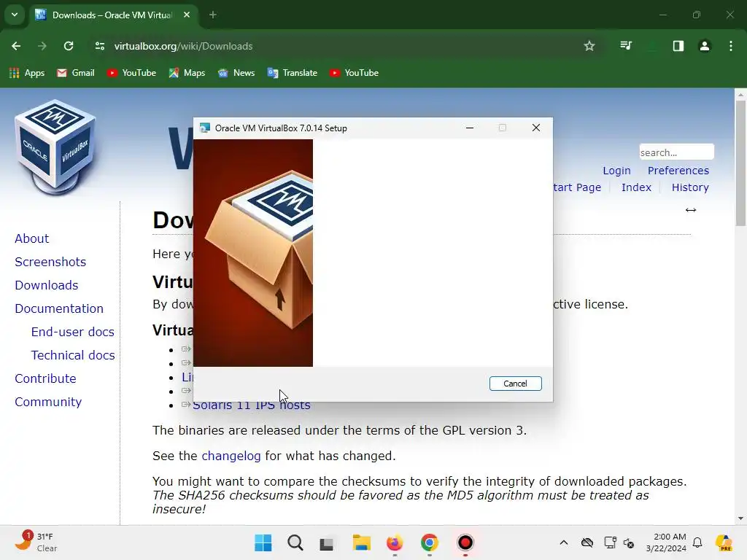Open About in sidebar
Image resolution: width=747 pixels, height=560 pixels.
pos(31,238)
